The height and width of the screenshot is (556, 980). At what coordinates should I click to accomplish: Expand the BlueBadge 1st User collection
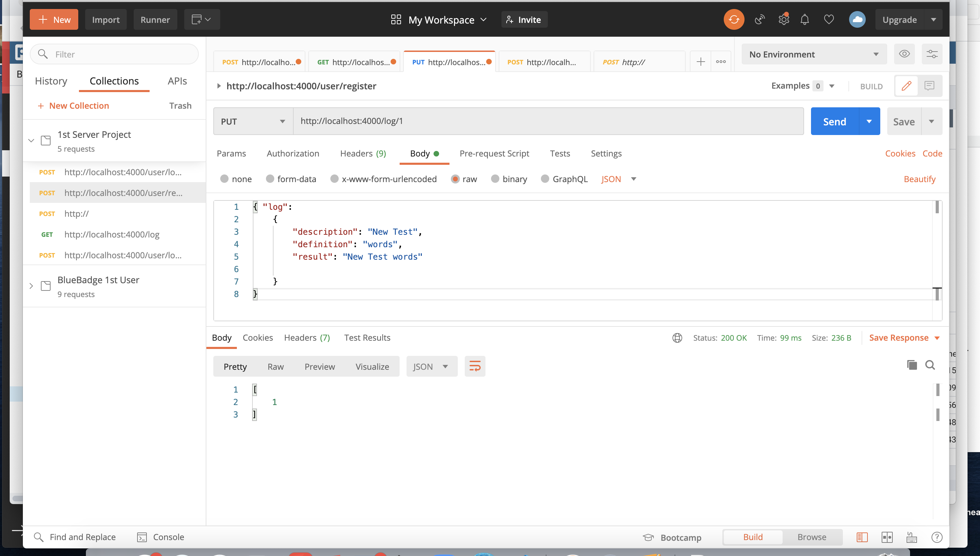pyautogui.click(x=31, y=286)
